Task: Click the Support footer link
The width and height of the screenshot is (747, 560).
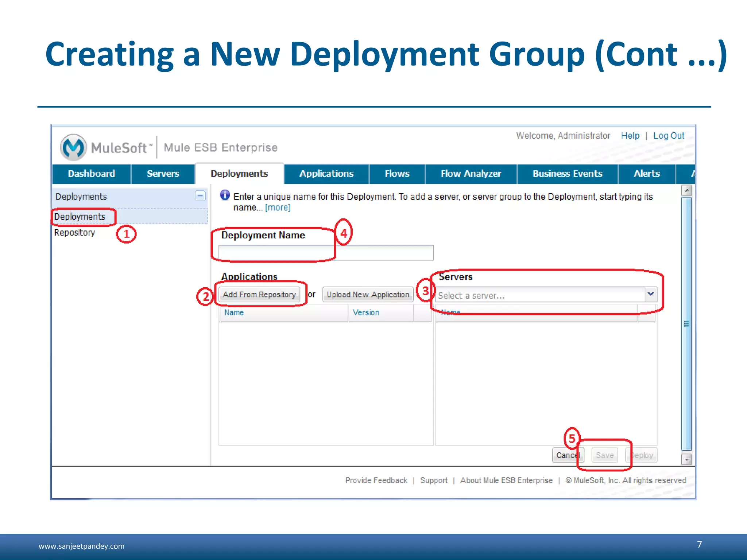Action: 434,481
